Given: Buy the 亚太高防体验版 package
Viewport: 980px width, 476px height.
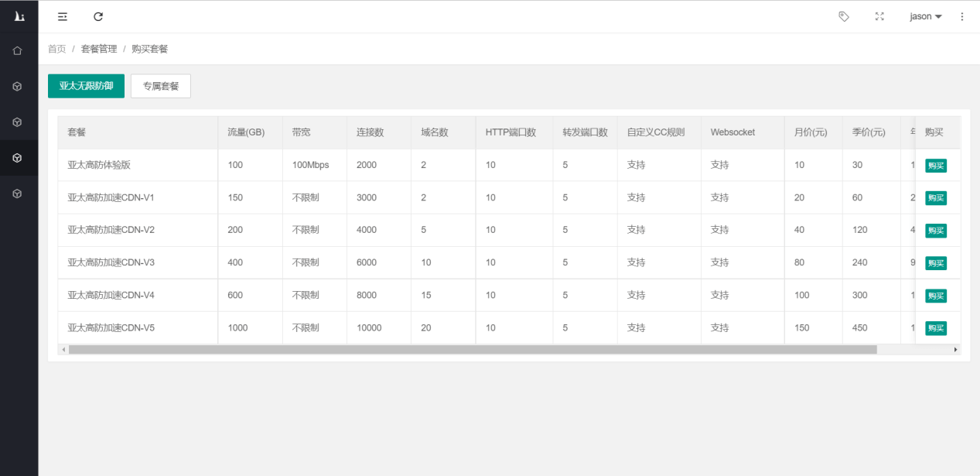Looking at the screenshot, I should coord(935,166).
